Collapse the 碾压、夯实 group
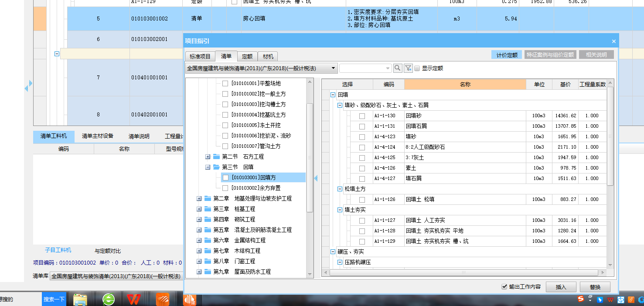Viewport: 644px width, 306px height. (333, 252)
